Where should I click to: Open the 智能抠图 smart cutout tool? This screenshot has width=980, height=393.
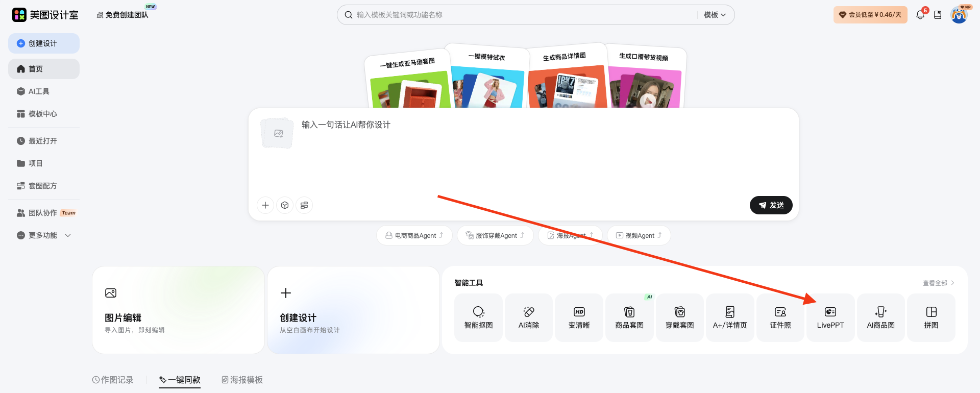tap(478, 317)
